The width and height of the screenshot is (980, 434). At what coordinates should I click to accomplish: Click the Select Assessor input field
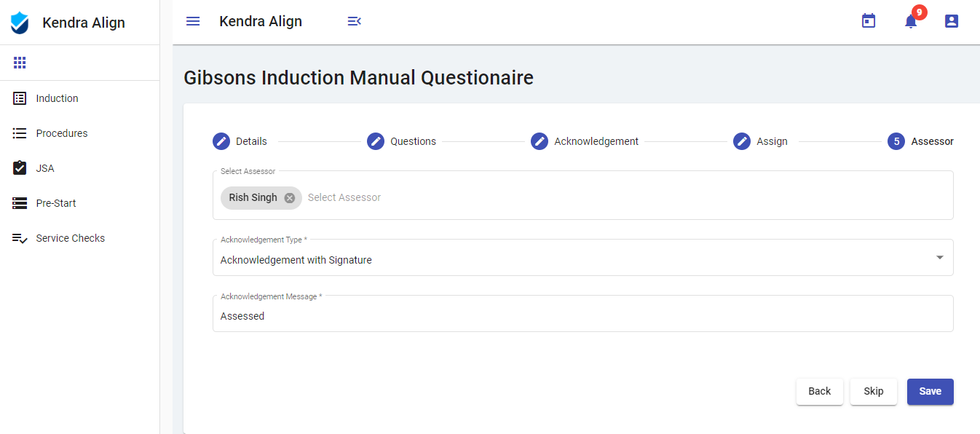582,195
